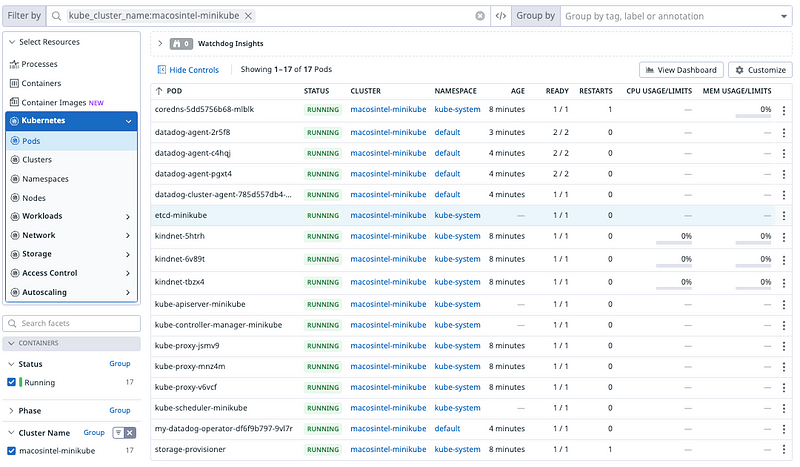Open the three-dot menu for coredns pod
The image size is (800, 467).
point(783,111)
